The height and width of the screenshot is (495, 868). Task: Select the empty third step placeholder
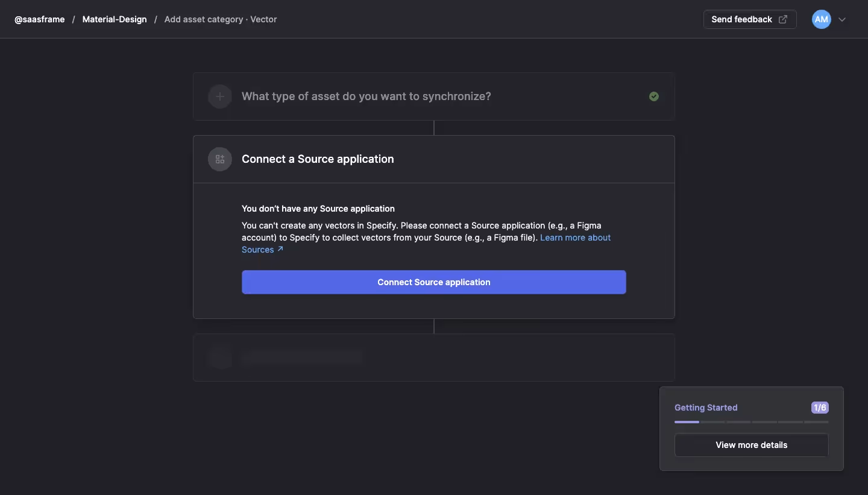[x=434, y=358]
